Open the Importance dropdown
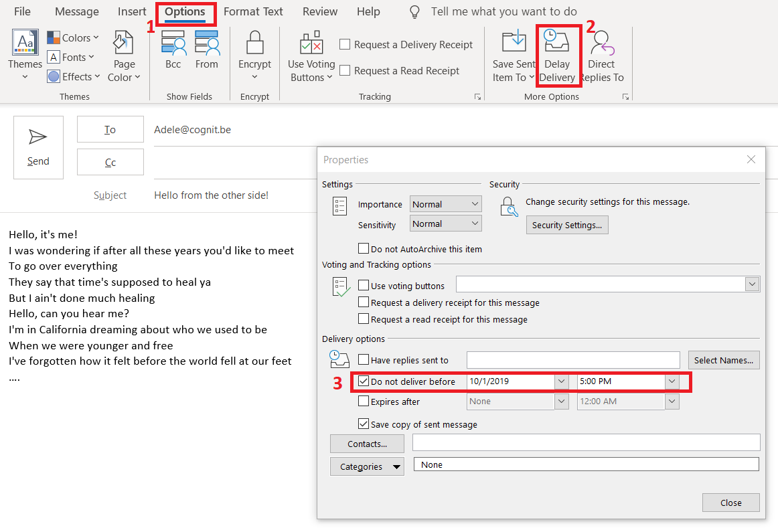This screenshot has width=778, height=532. (445, 204)
